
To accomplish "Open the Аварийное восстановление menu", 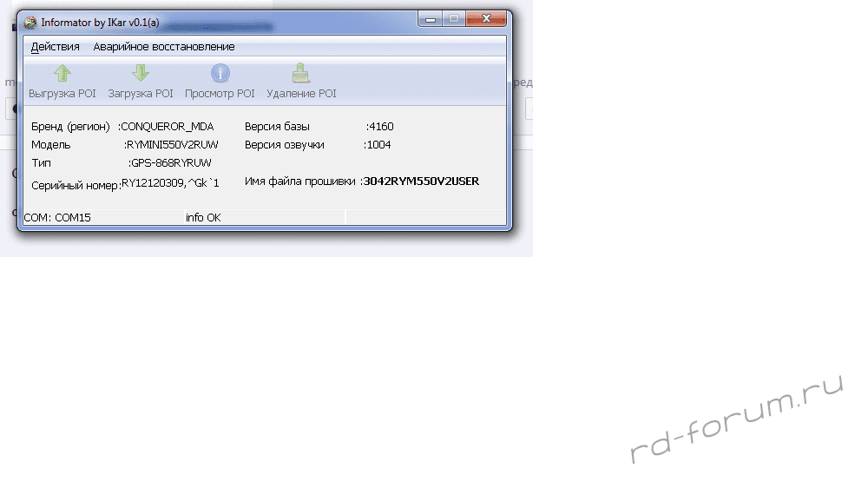I will tap(164, 47).
